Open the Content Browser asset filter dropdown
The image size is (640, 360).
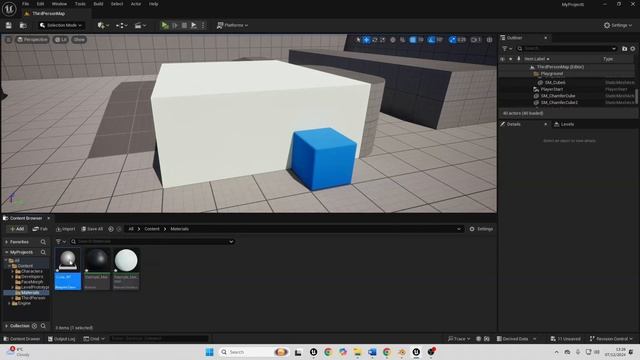(x=61, y=242)
